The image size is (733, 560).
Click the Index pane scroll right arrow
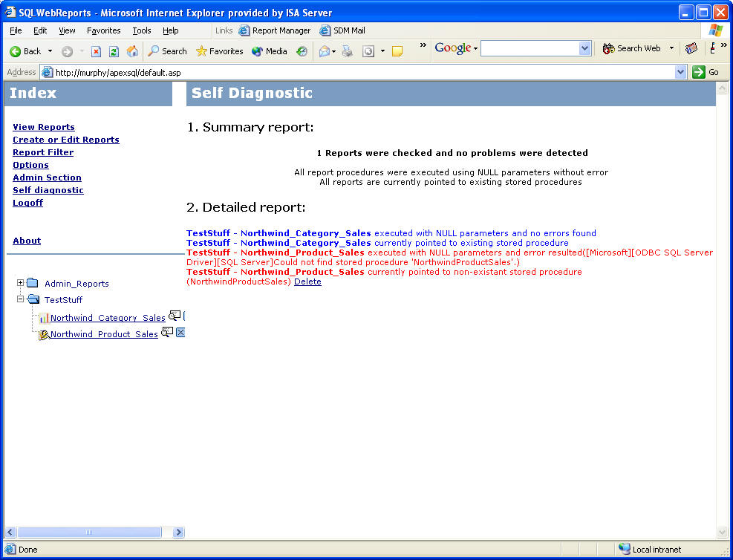(x=178, y=532)
